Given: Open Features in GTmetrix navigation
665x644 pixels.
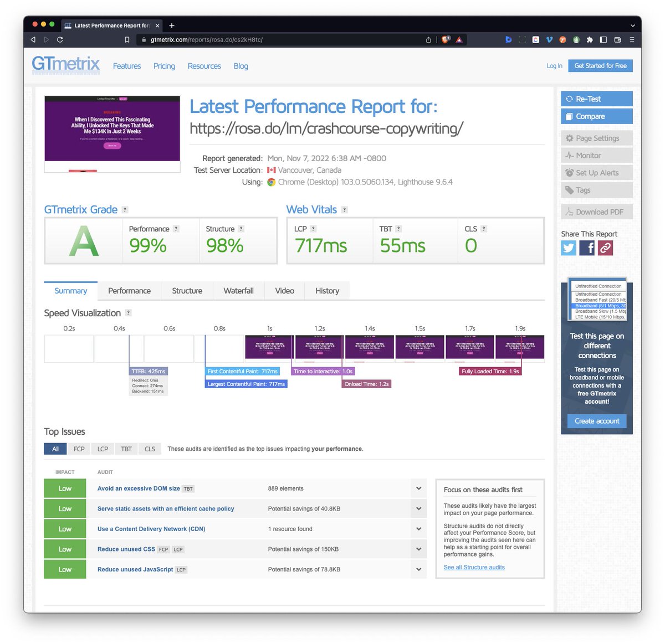Looking at the screenshot, I should (127, 66).
